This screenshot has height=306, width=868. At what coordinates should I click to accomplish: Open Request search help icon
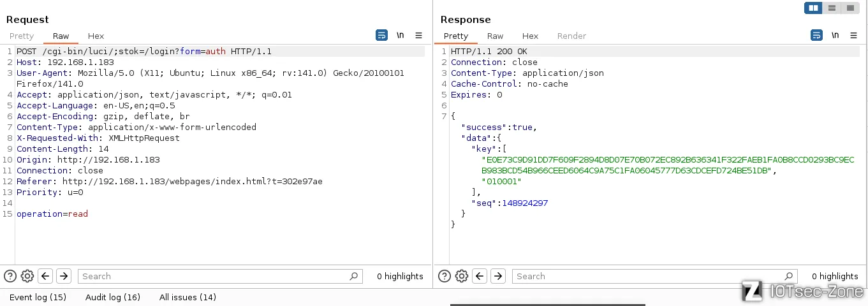tap(10, 276)
